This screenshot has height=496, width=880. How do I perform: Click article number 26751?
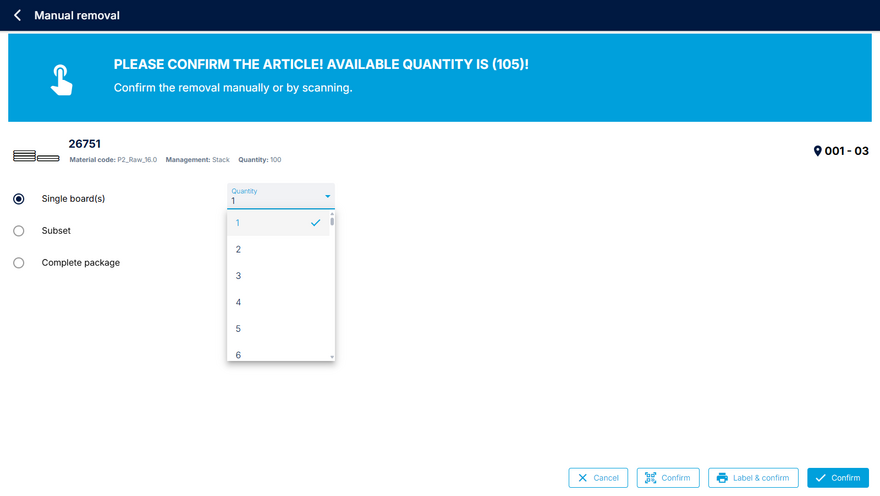tap(85, 144)
